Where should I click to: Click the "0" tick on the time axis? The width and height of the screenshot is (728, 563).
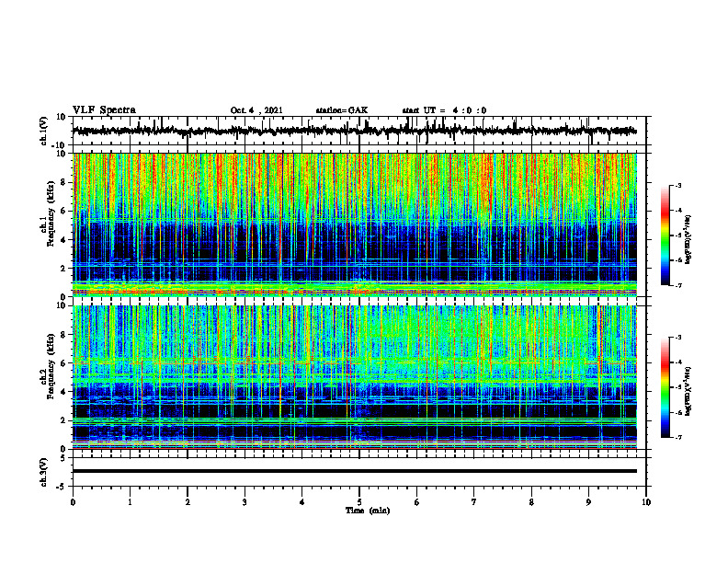tap(73, 502)
